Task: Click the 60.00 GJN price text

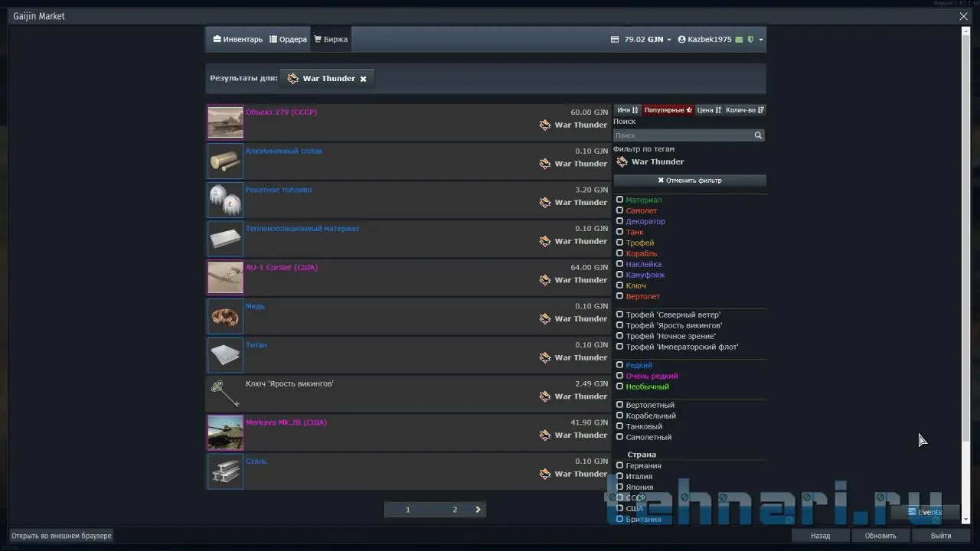Action: 589,112
